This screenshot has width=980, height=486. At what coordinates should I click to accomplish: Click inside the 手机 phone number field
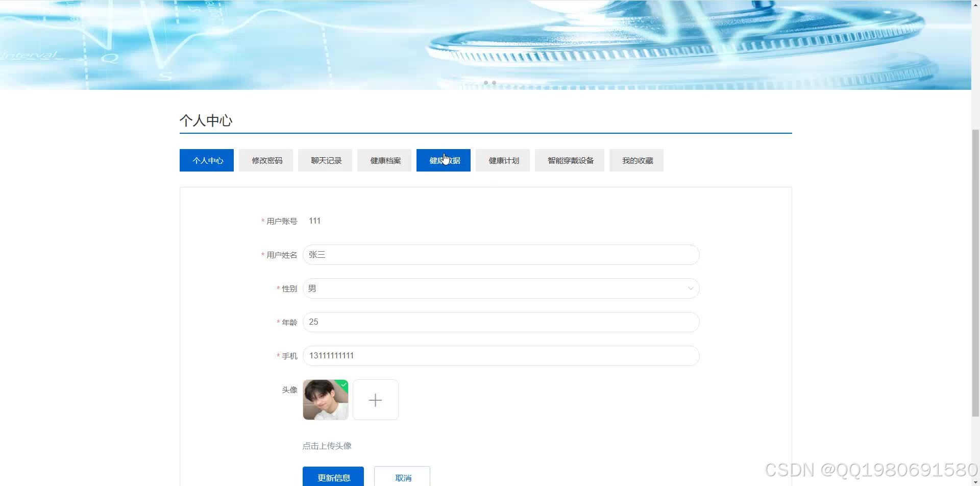click(500, 355)
